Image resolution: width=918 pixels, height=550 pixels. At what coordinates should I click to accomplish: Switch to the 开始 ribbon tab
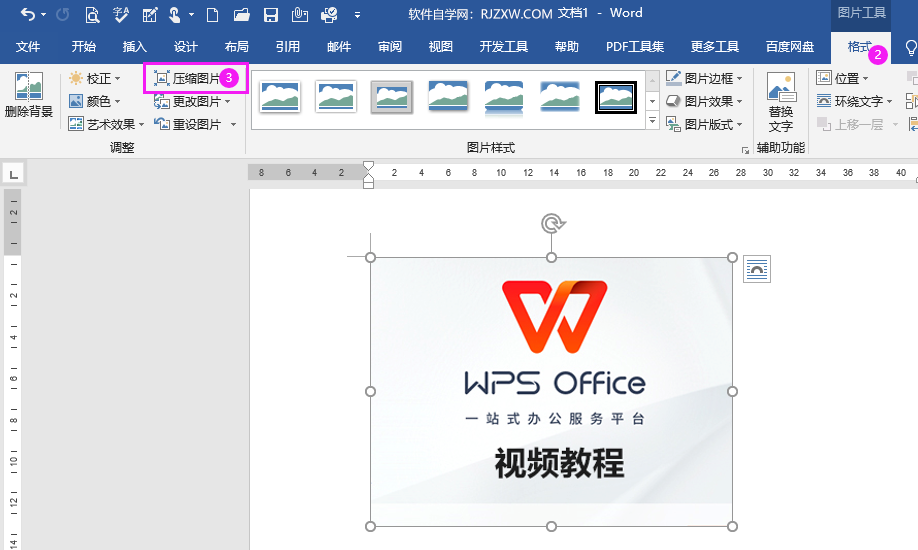(83, 47)
